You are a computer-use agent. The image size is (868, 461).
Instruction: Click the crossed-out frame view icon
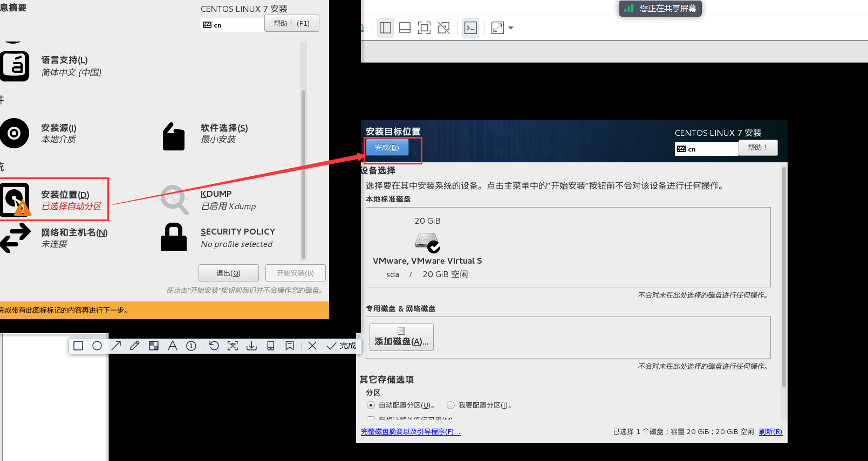(x=444, y=27)
